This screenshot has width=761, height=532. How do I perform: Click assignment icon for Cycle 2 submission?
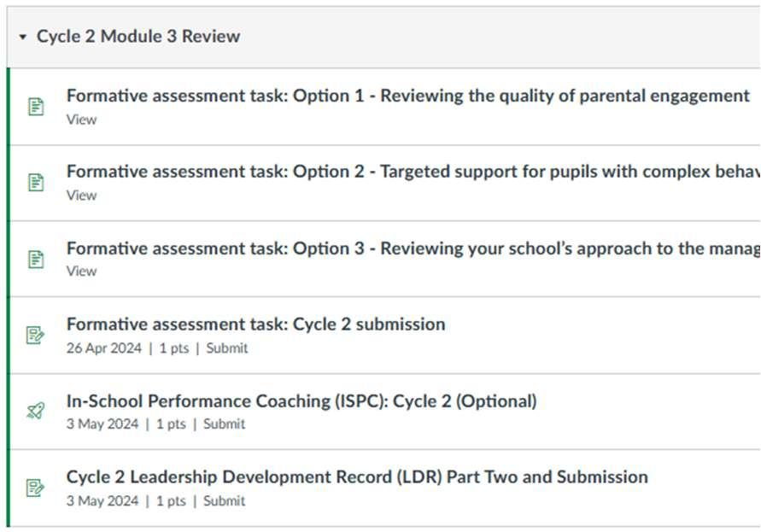point(36,335)
